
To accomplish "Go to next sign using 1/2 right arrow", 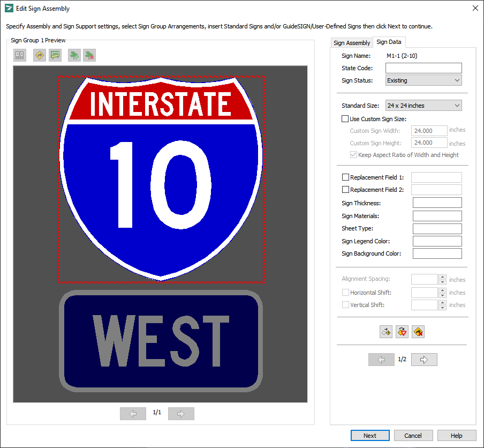I will 424,360.
